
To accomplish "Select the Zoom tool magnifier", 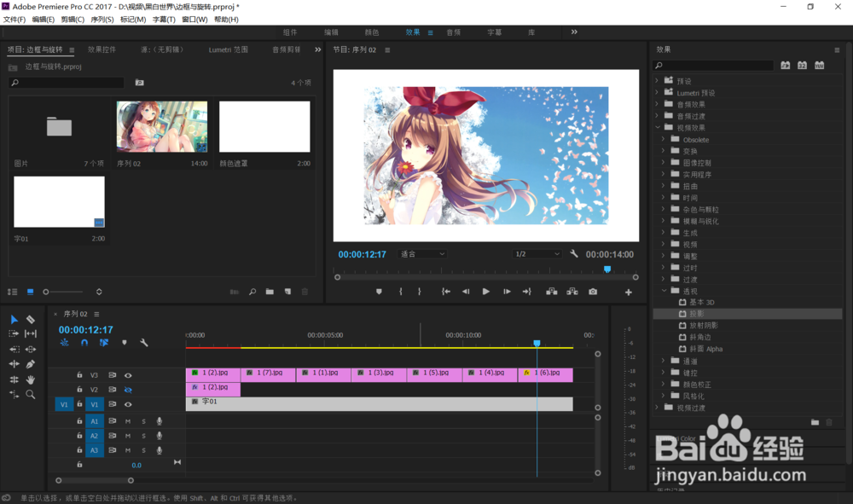I will 31,394.
